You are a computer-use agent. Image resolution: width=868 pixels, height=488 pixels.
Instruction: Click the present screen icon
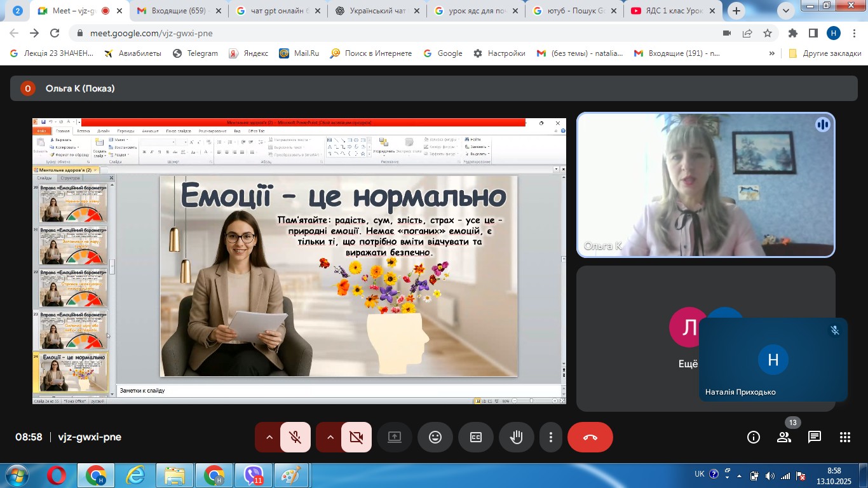tap(395, 437)
